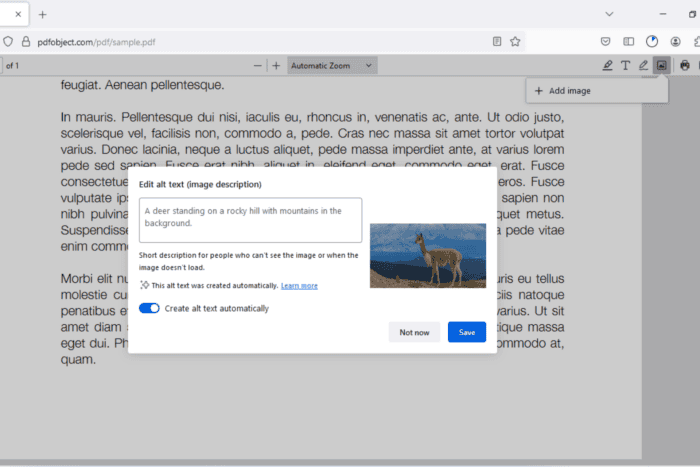Click the Save button
The image size is (700, 467).
(x=467, y=332)
